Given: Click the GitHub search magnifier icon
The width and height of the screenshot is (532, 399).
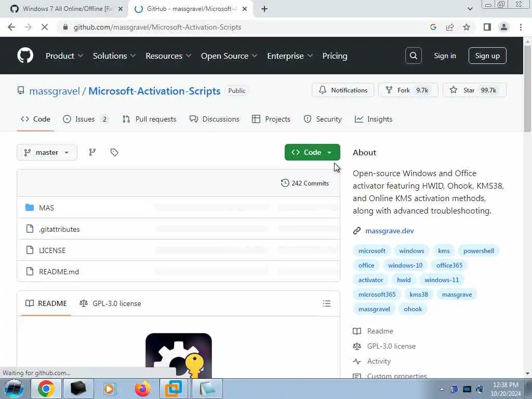Looking at the screenshot, I should point(413,56).
